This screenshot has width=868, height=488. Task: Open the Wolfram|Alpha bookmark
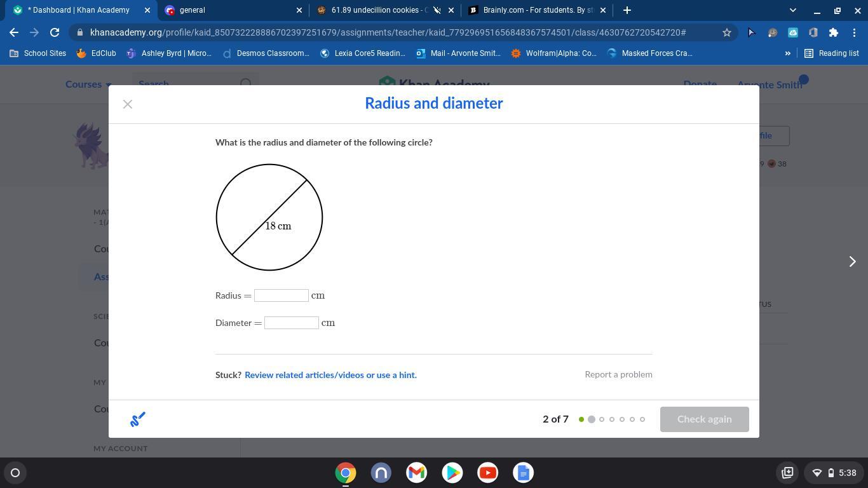point(553,53)
